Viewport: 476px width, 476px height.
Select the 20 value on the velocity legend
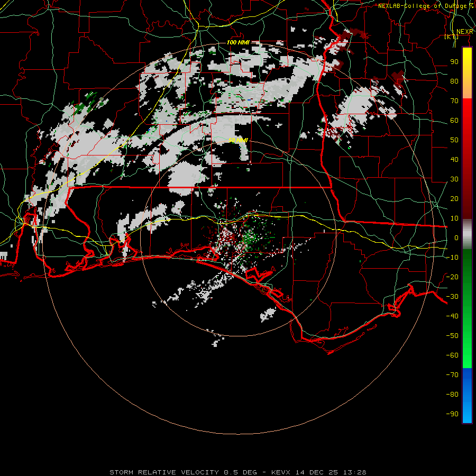(x=454, y=198)
